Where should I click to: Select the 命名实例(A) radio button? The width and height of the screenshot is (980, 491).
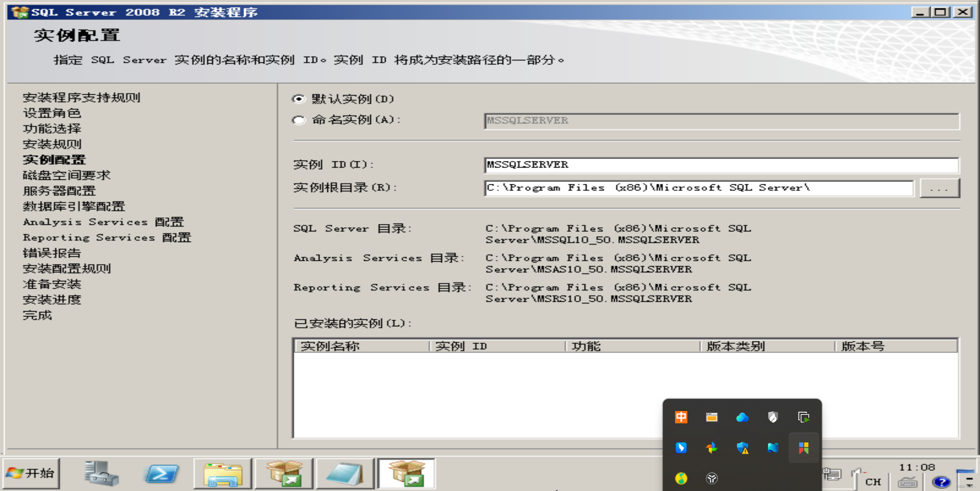tap(299, 120)
